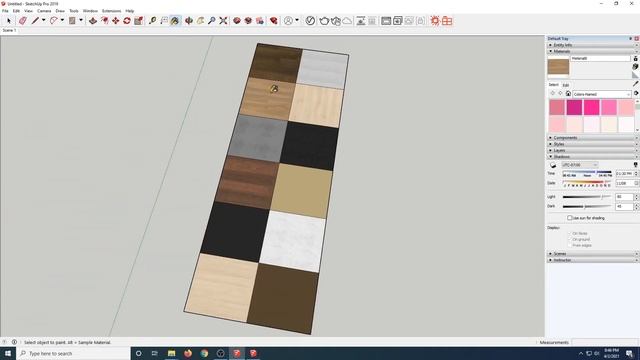Expand the Scenes panel
The image size is (640, 360).
point(592,254)
